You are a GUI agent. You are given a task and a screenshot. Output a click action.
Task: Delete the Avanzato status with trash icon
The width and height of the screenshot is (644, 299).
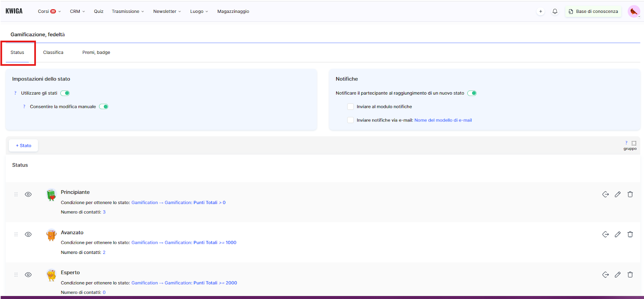pos(630,234)
